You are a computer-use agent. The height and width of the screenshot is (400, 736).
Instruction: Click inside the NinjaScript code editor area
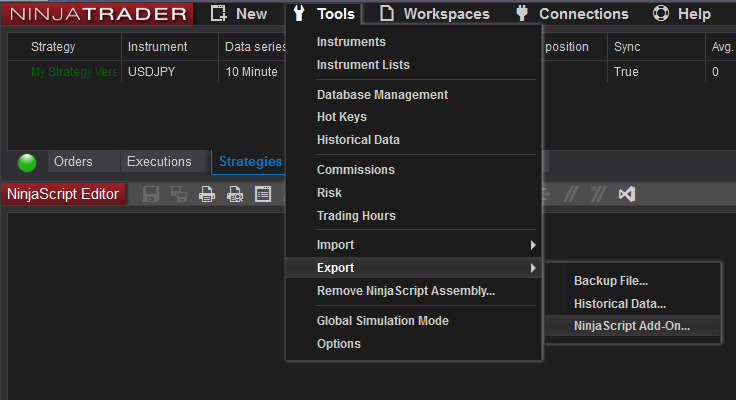146,305
